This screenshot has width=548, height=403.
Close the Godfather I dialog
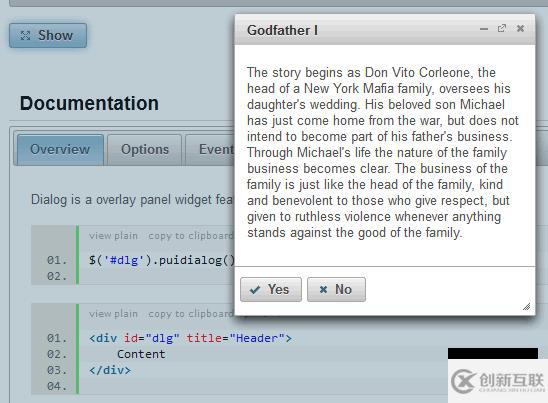point(520,28)
